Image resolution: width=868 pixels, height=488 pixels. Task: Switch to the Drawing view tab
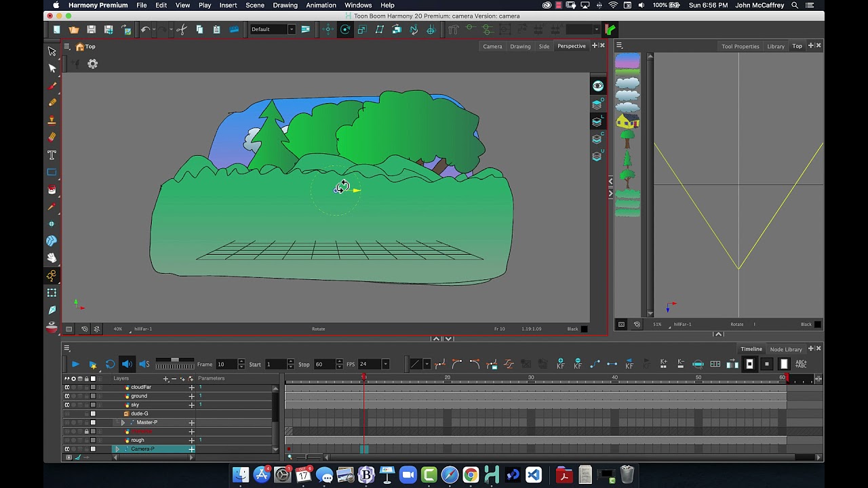[520, 46]
